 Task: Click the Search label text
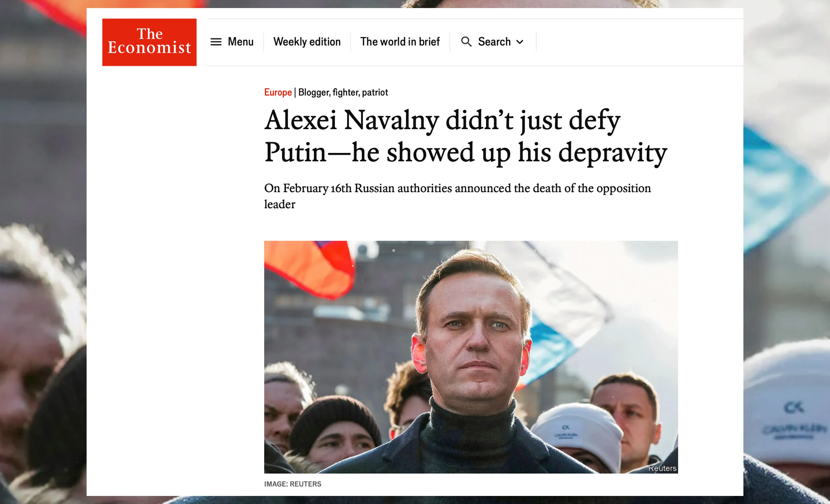[494, 42]
